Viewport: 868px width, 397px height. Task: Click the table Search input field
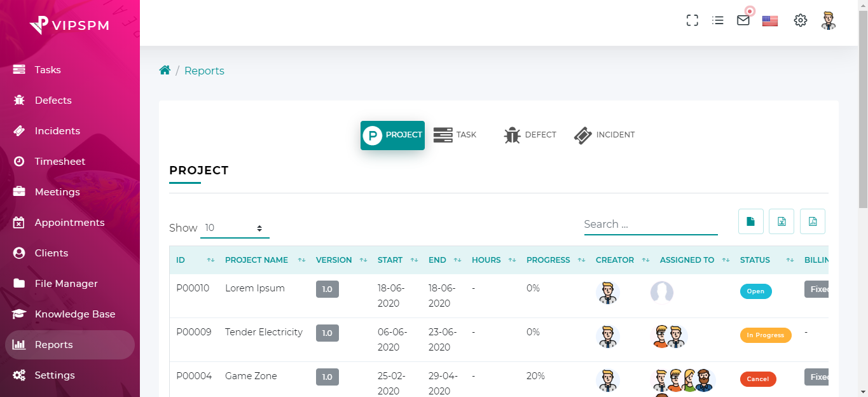point(651,225)
